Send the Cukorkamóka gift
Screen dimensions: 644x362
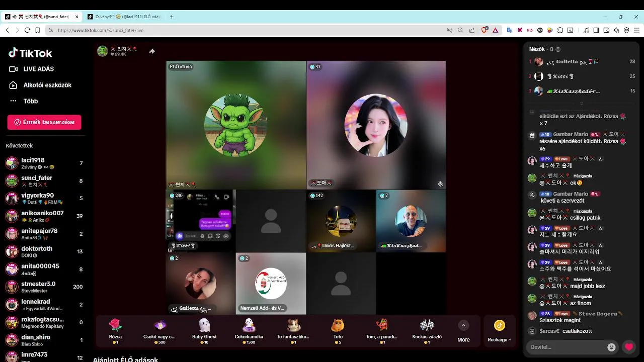pyautogui.click(x=249, y=331)
